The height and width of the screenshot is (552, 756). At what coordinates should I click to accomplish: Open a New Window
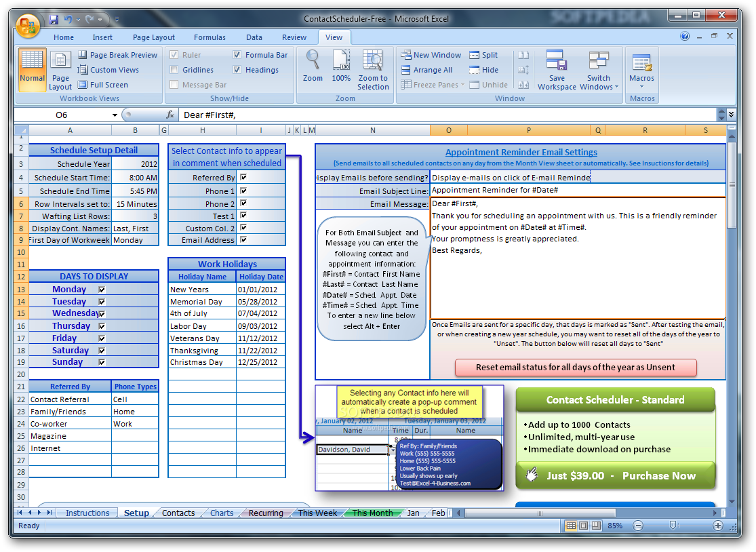[x=431, y=55]
